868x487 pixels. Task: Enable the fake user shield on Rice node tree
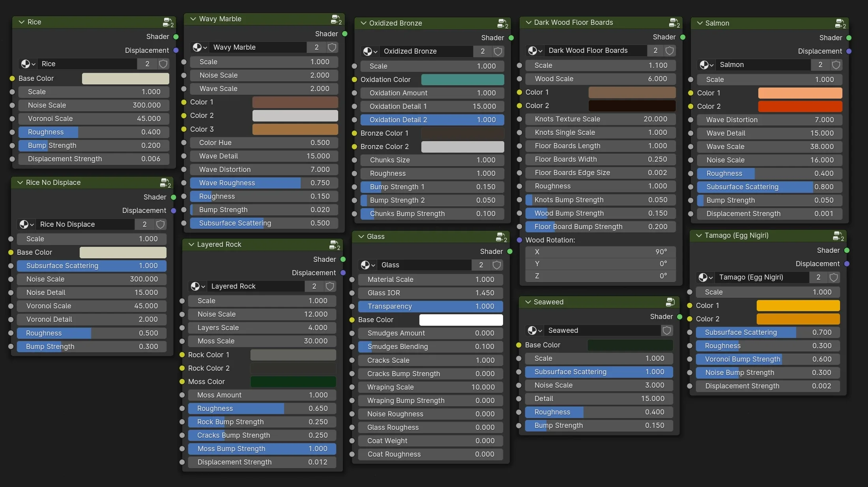[163, 63]
